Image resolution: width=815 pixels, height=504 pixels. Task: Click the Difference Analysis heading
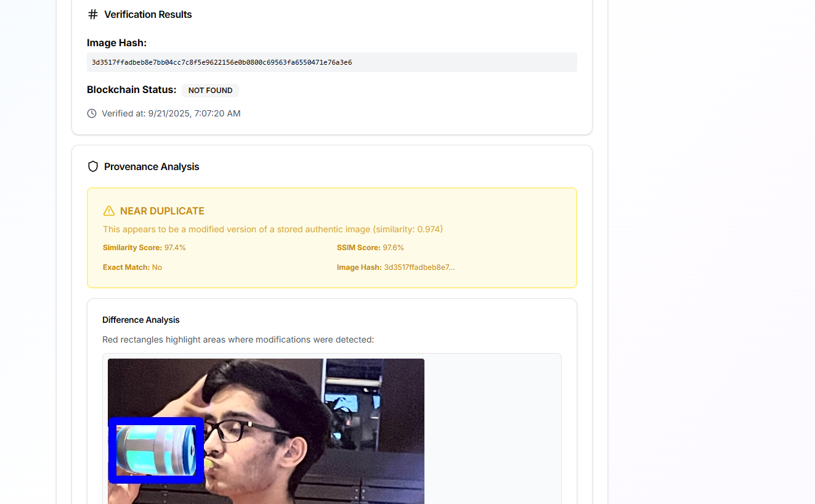pyautogui.click(x=141, y=320)
